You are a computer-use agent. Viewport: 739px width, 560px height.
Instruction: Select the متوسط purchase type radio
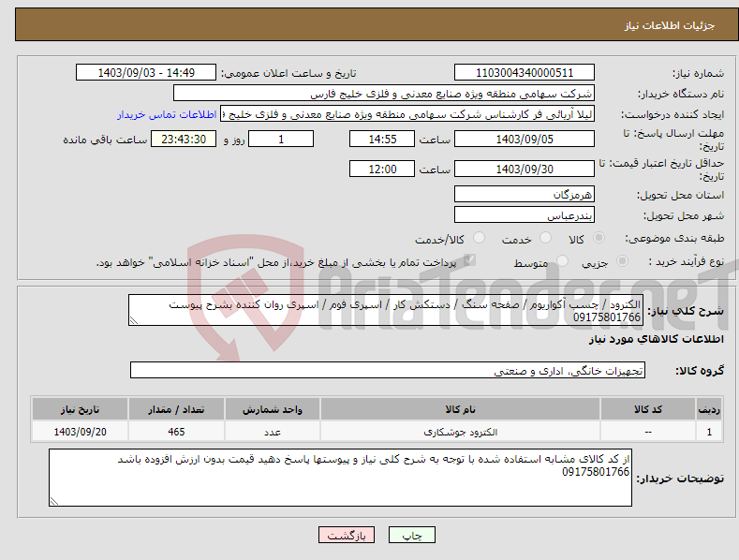(562, 261)
